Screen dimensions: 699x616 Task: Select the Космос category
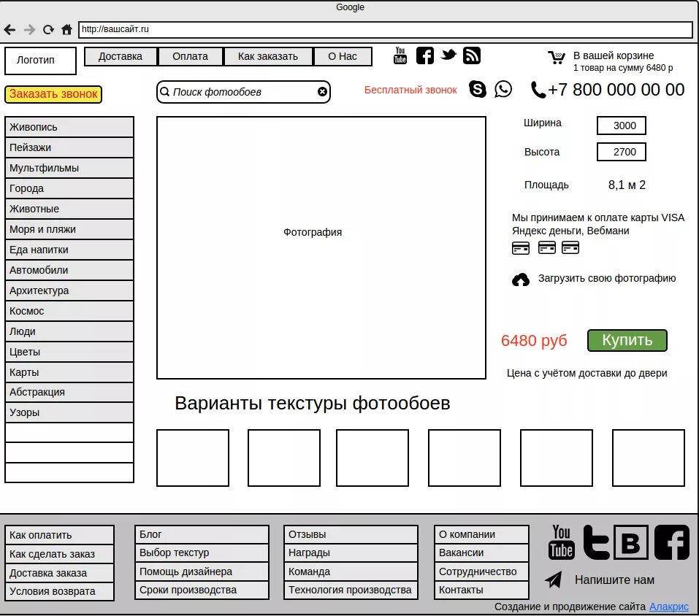pos(69,311)
